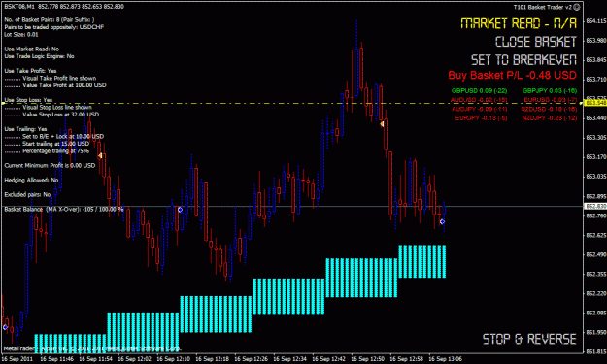607x364 pixels.
Task: Click 'Value Take Profit at 100.00 USD'
Action: (64, 85)
